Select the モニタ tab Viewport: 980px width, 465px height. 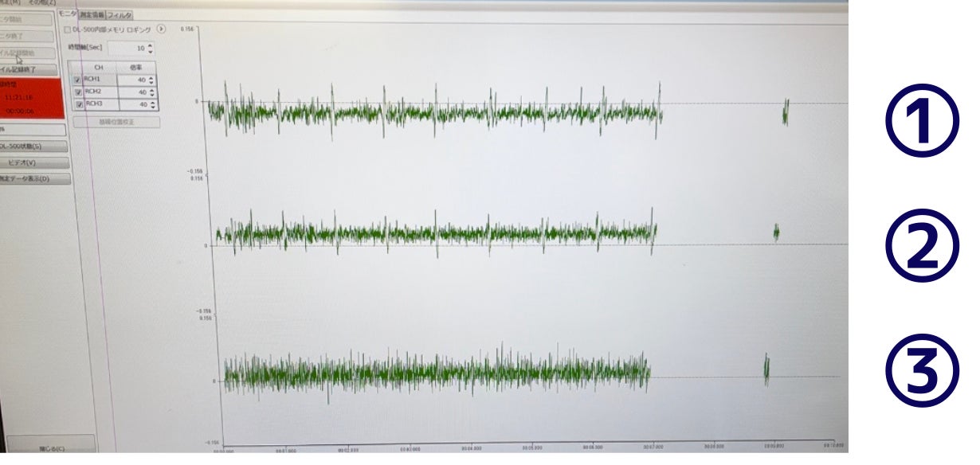(x=68, y=14)
